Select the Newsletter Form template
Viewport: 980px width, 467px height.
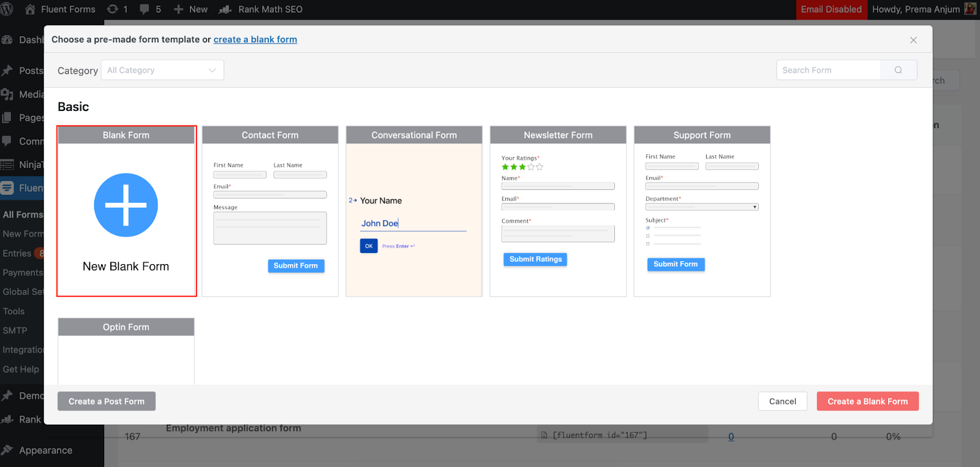pos(558,211)
